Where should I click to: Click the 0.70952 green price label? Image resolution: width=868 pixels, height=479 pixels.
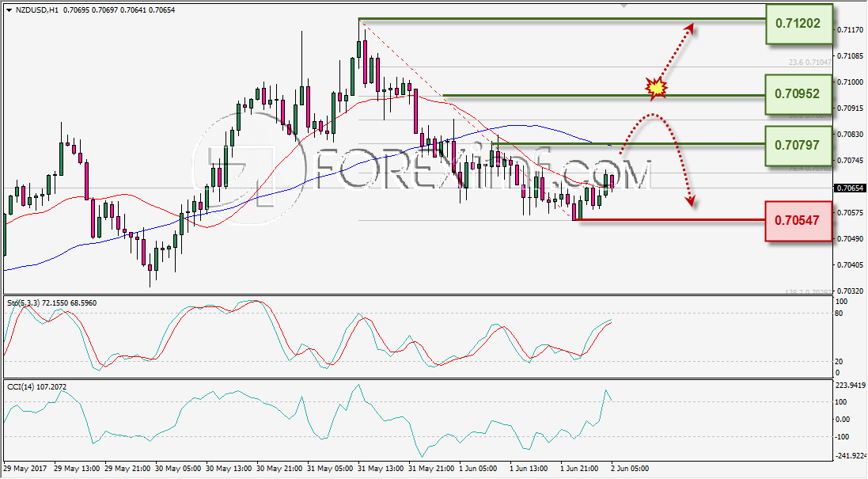click(x=799, y=94)
